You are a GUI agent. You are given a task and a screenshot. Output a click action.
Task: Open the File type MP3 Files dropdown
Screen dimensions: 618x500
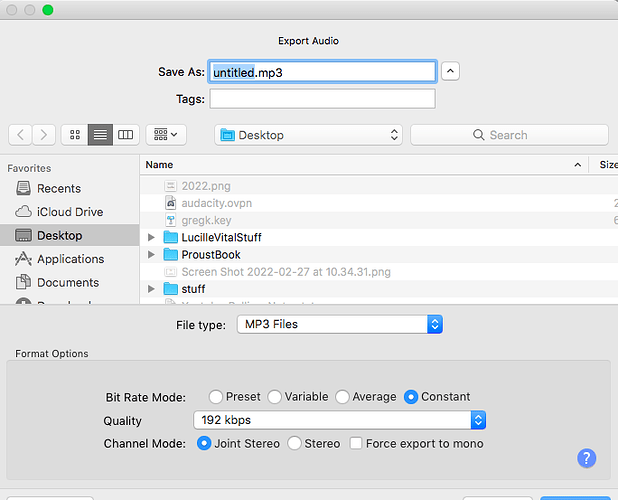pos(338,324)
